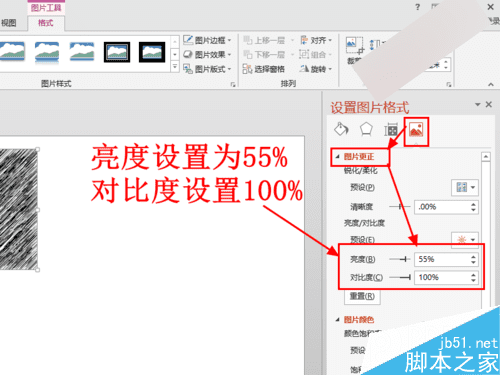
Task: Open the Size & Properties tab icon
Action: tap(391, 130)
